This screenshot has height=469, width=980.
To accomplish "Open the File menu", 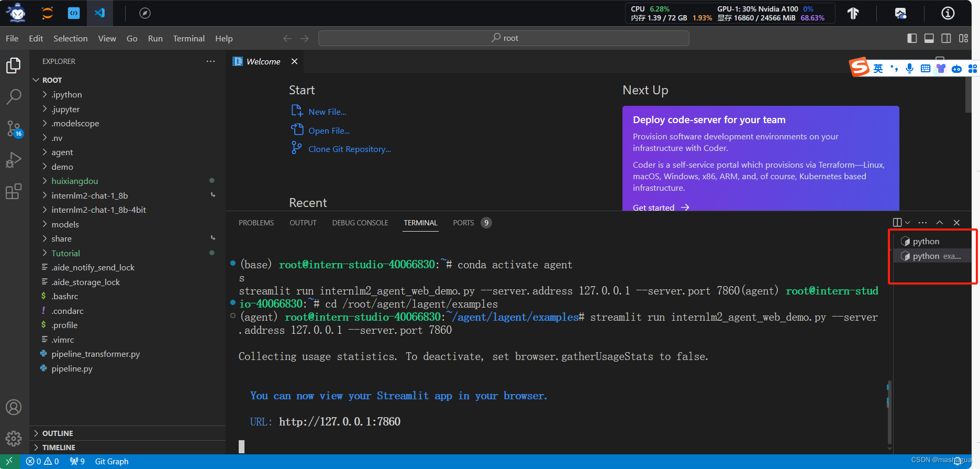I will pyautogui.click(x=12, y=38).
